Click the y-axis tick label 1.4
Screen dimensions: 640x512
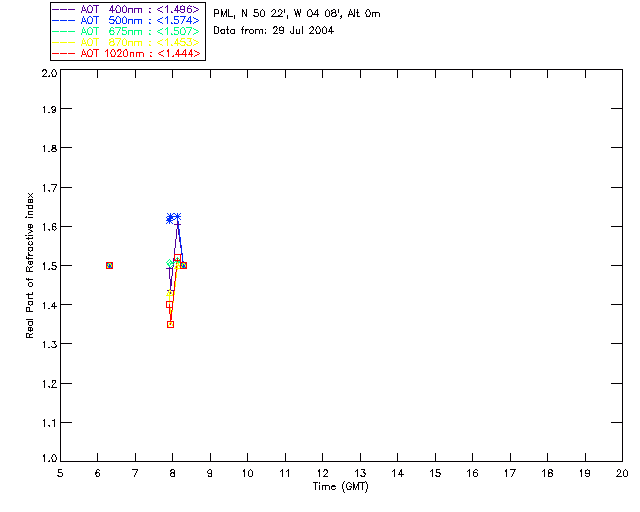(x=49, y=305)
